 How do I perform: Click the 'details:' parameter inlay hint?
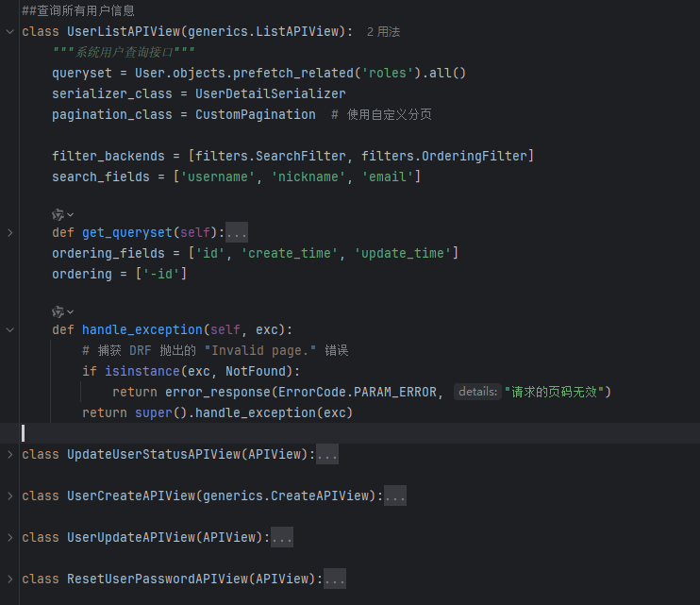tap(477, 392)
